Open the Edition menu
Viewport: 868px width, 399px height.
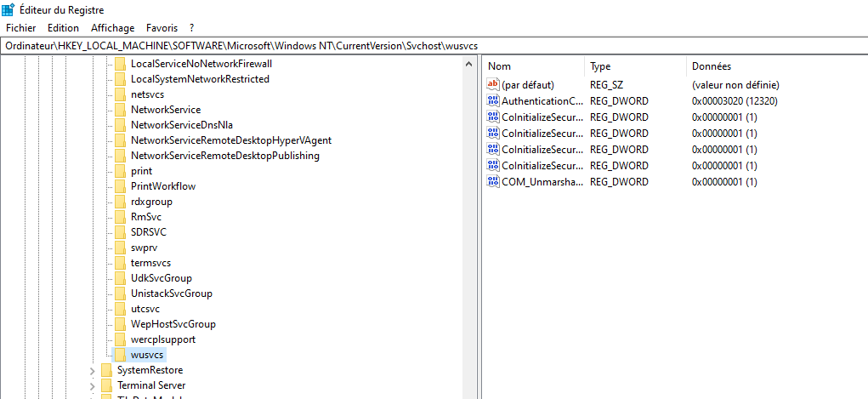(63, 28)
